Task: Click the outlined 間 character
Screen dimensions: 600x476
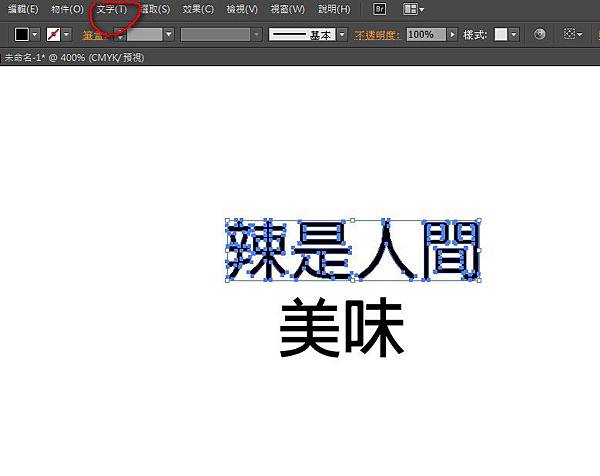Action: tap(451, 249)
